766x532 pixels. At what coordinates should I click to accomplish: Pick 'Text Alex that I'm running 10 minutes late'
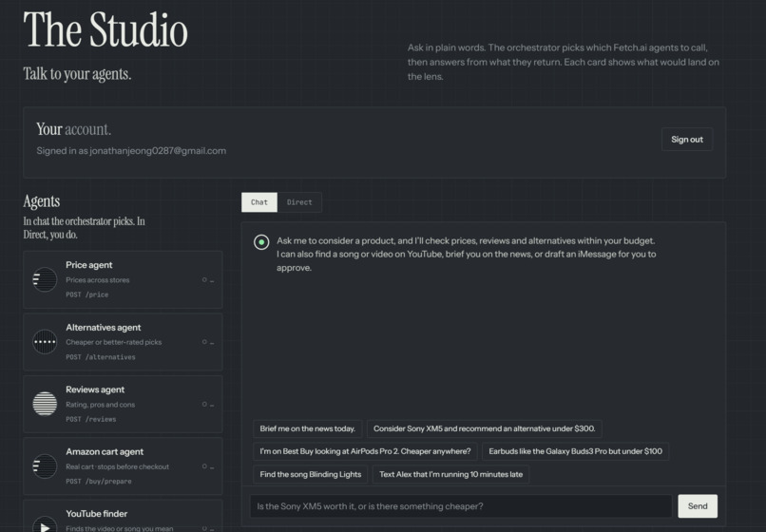pos(450,474)
